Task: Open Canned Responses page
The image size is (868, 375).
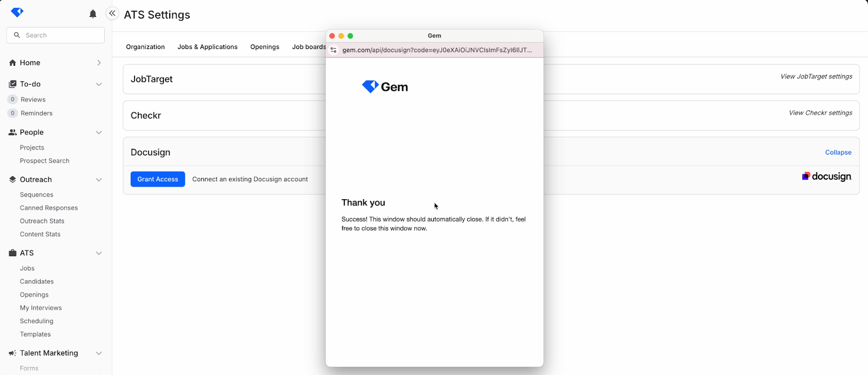Action: coord(49,208)
